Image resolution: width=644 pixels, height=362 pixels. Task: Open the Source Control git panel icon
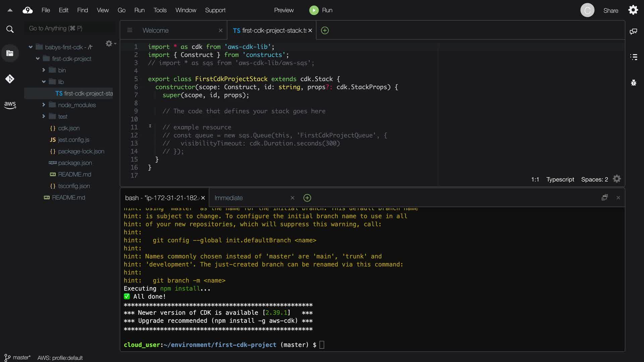point(10,79)
